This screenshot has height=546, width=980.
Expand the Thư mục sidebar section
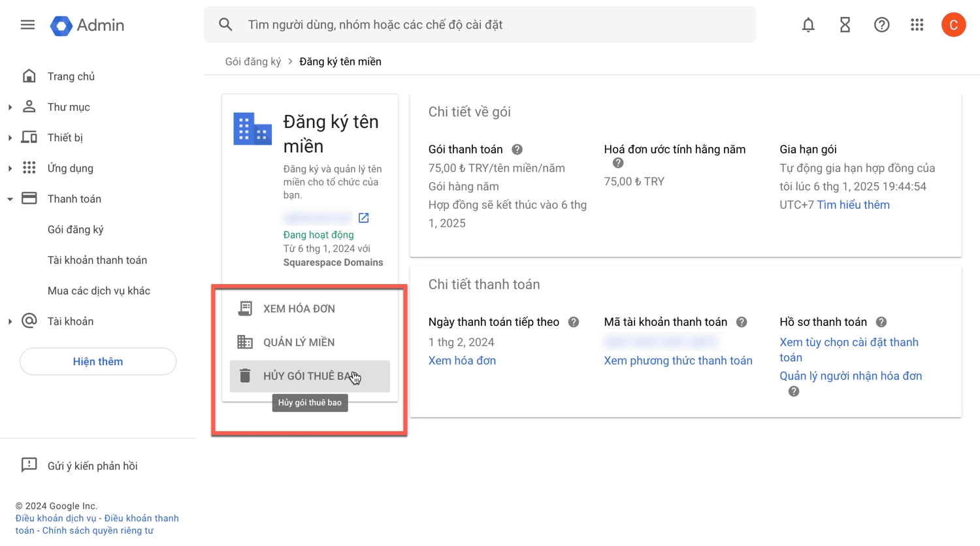pyautogui.click(x=10, y=107)
